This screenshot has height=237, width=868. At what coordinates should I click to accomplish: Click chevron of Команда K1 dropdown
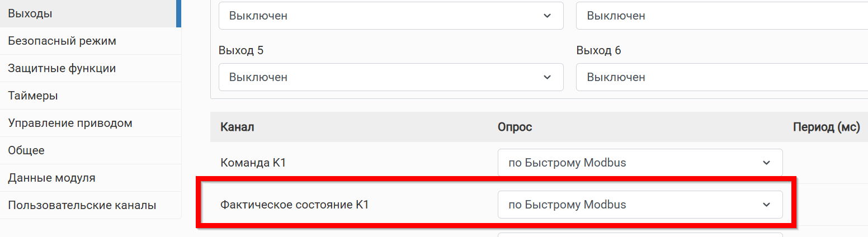(x=766, y=163)
